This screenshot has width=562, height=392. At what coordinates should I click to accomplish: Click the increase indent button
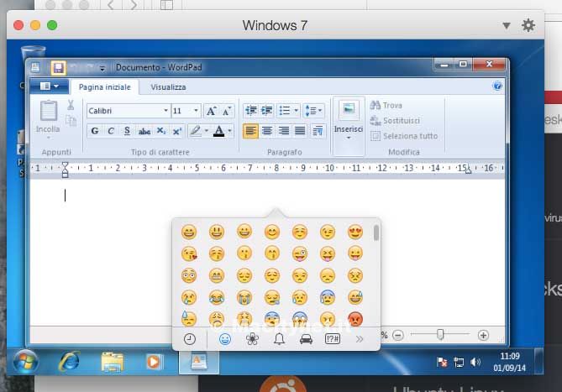266,111
